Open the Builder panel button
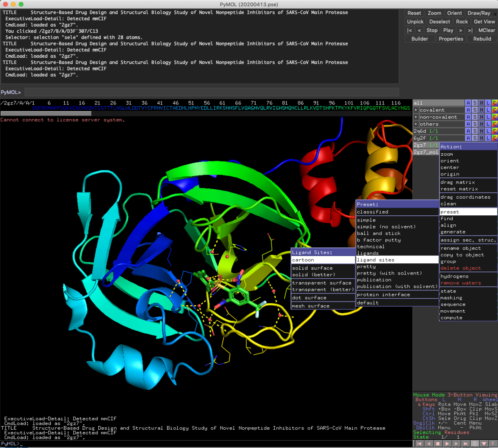 tap(420, 39)
